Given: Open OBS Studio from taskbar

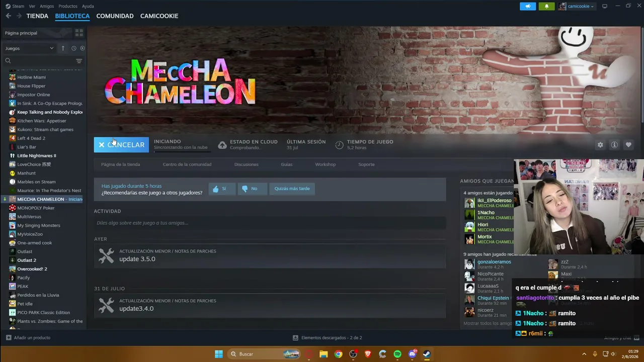Looking at the screenshot, I should click(353, 354).
